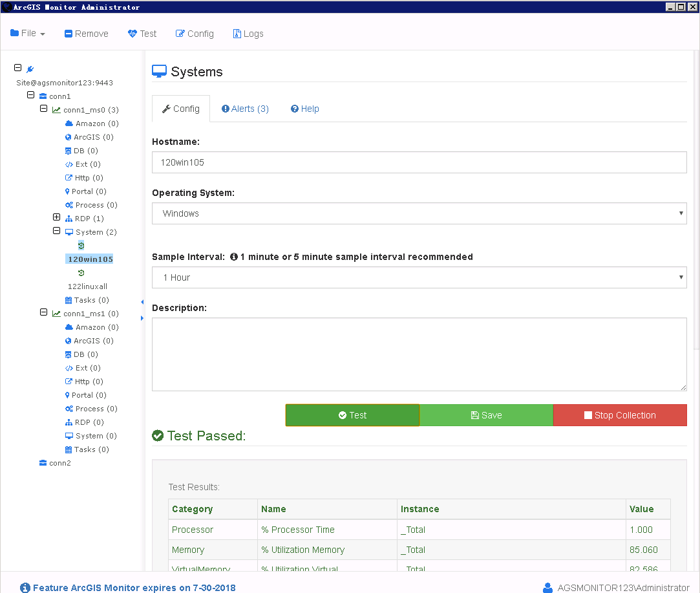The image size is (700, 593).
Task: Click the info icon beside Sample Interval
Action: pyautogui.click(x=234, y=257)
